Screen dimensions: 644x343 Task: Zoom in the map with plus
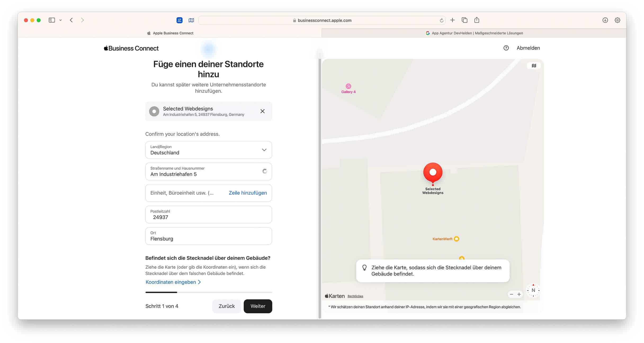[519, 294]
